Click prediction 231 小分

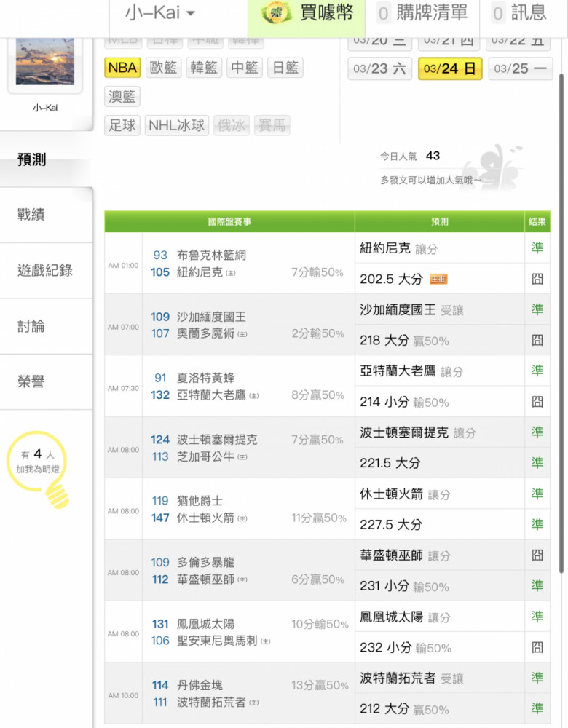coord(384,586)
